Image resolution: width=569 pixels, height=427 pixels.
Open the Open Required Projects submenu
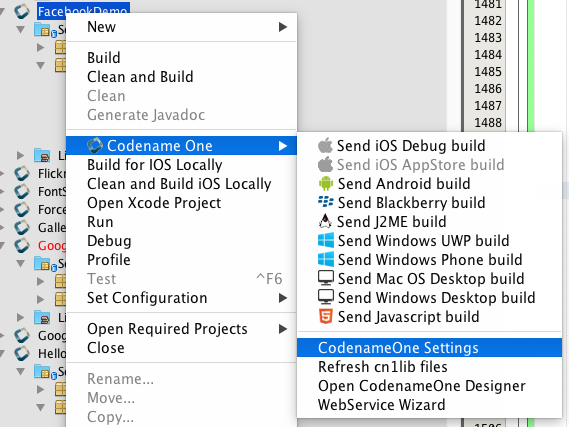pos(181,329)
